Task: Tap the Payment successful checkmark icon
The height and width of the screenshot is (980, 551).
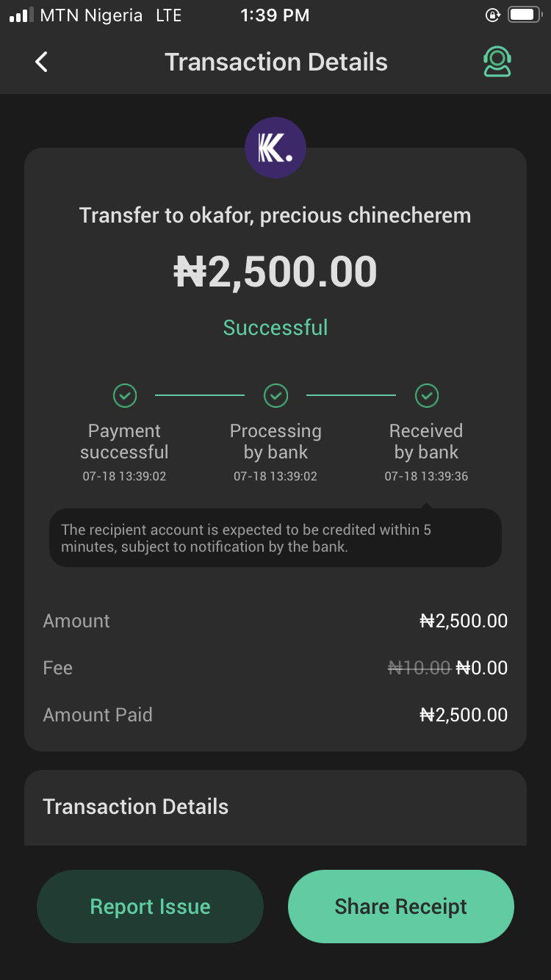Action: [x=125, y=396]
